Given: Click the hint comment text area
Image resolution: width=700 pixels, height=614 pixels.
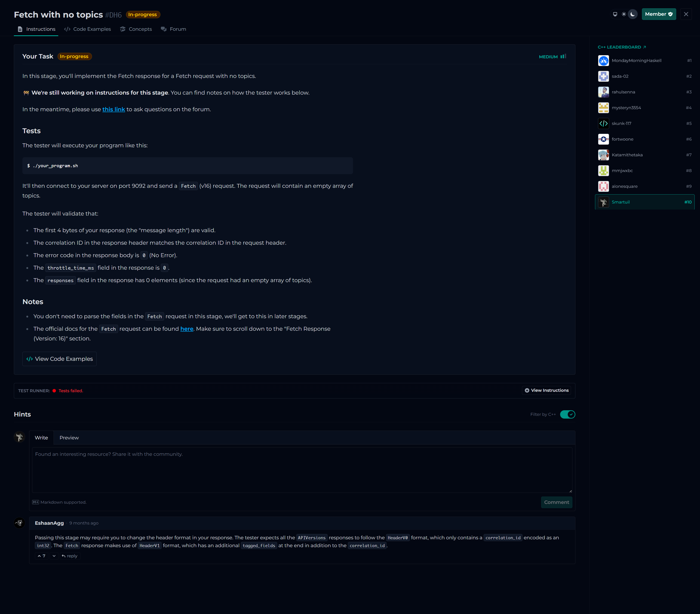Looking at the screenshot, I should point(302,469).
